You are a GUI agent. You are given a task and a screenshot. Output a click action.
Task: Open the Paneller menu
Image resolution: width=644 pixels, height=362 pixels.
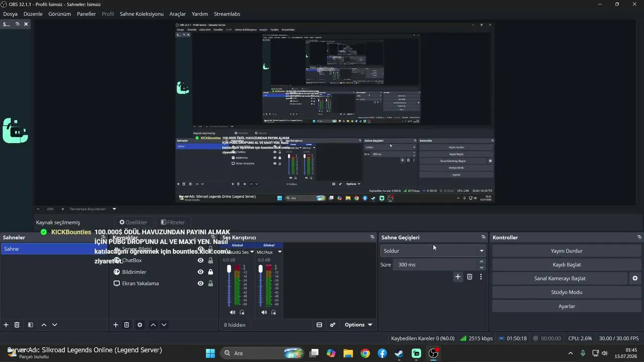pyautogui.click(x=86, y=14)
